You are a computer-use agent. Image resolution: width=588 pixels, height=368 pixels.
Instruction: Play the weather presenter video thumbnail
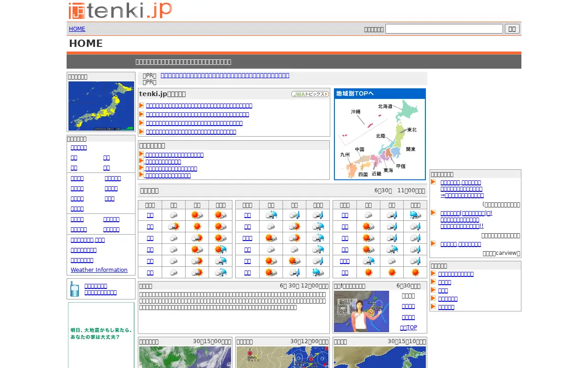[x=362, y=311]
